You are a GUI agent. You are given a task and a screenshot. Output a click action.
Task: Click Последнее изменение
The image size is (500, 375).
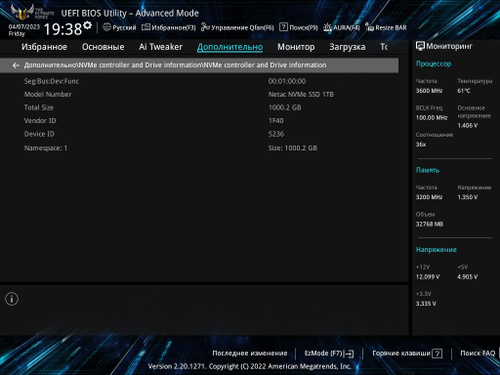250,353
